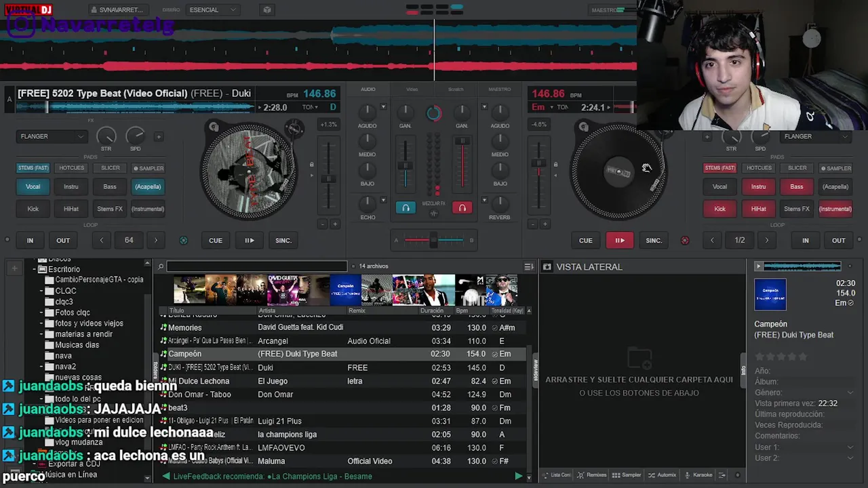Click the add folder plus icon in sidebar
The image size is (868, 488).
pos(14,268)
